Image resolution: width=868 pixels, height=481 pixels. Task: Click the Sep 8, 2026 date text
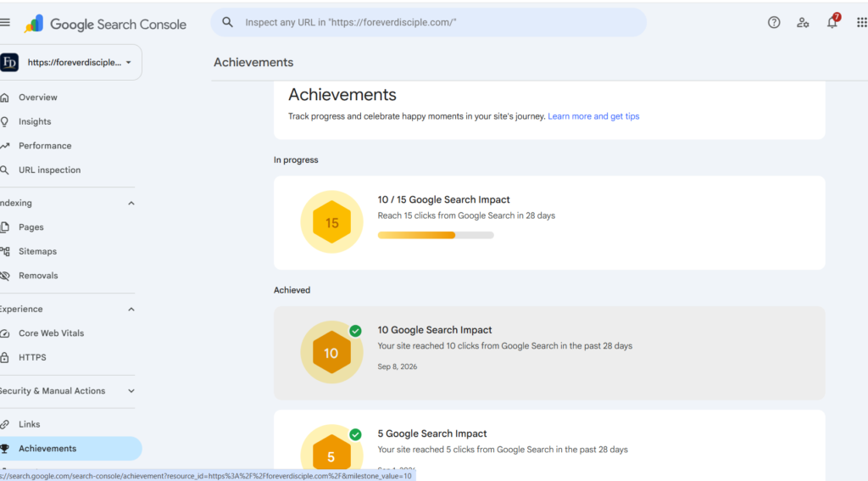coord(398,366)
